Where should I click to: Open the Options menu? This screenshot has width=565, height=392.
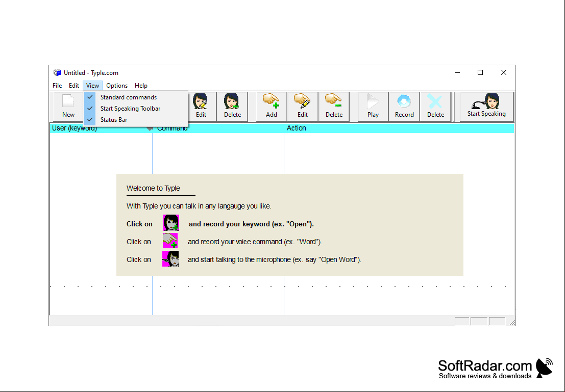(x=117, y=86)
